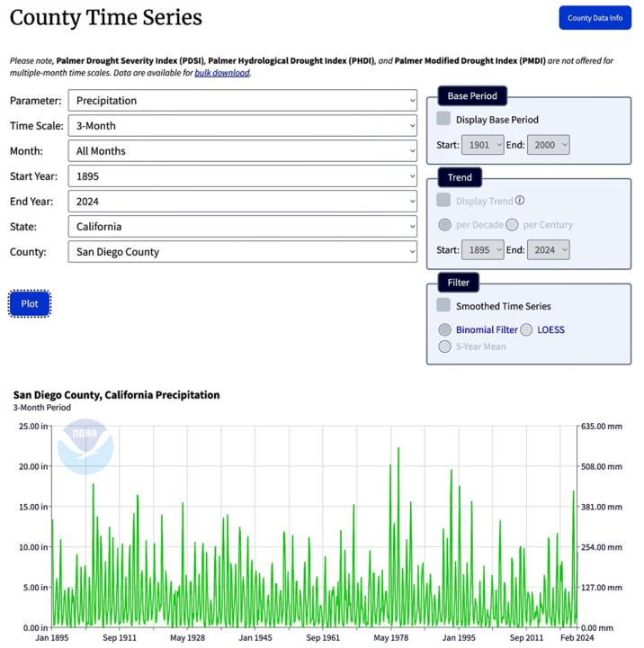Select the 5-Year Mean option

[x=444, y=346]
